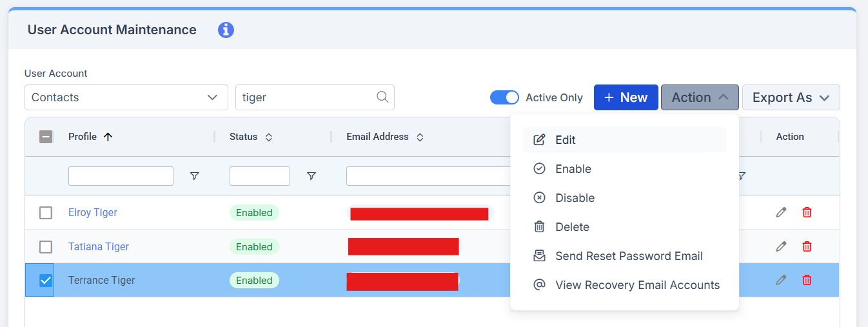Delete Elroy Tiger using the red trash icon
The width and height of the screenshot is (868, 327).
[807, 212]
